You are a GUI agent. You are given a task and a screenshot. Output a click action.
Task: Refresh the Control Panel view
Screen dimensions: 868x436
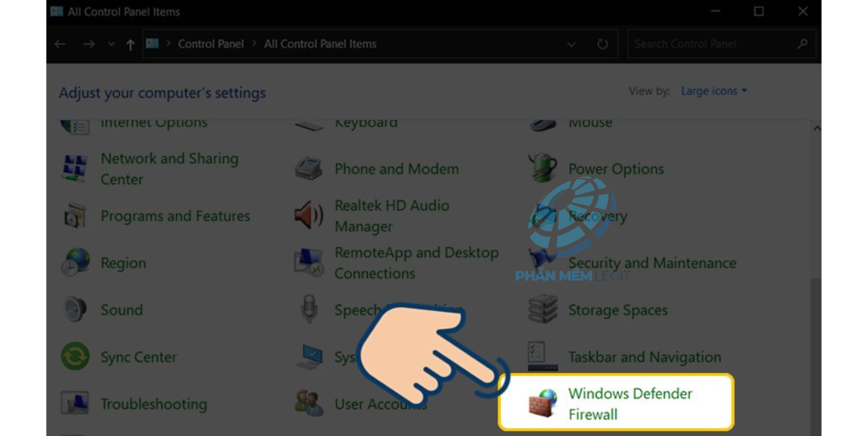tap(603, 44)
